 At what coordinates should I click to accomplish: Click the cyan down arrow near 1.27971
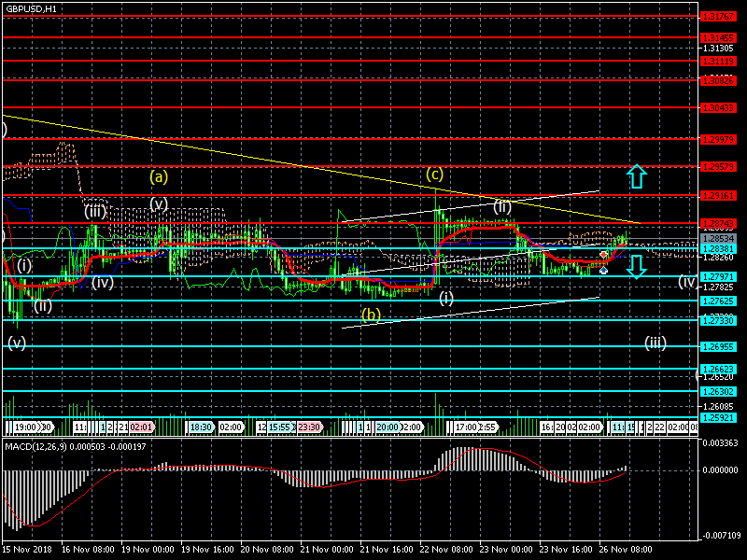tap(637, 267)
